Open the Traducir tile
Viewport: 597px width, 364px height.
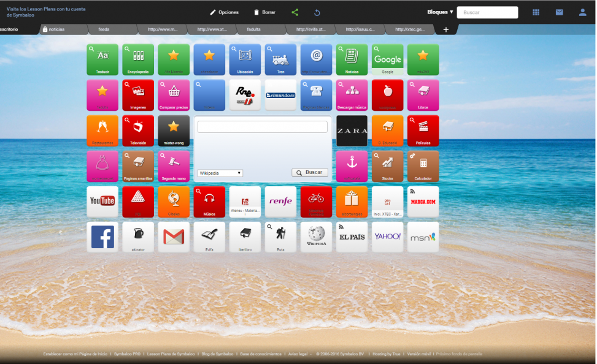pyautogui.click(x=102, y=59)
